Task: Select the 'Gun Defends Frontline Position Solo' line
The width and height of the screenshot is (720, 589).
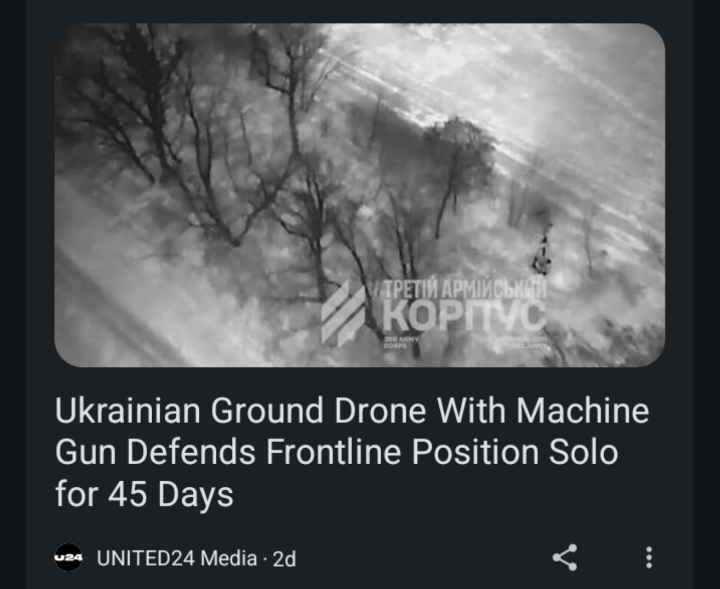Action: (337, 452)
